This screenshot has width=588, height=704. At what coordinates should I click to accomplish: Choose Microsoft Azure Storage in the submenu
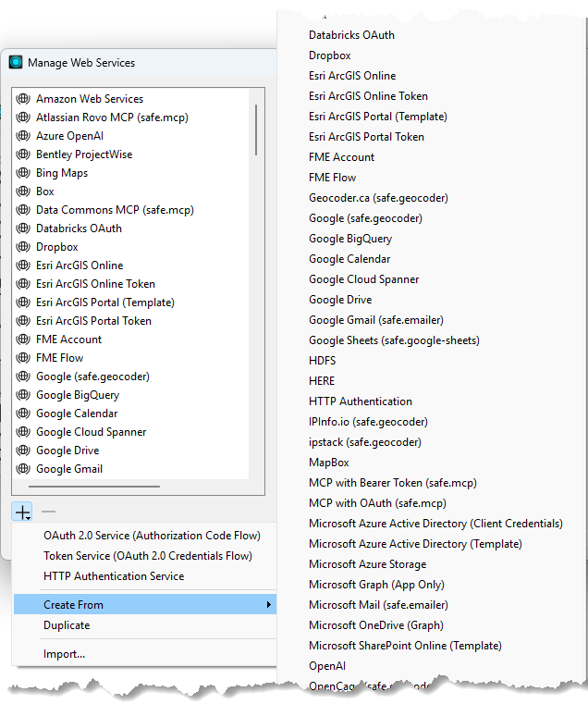(367, 564)
